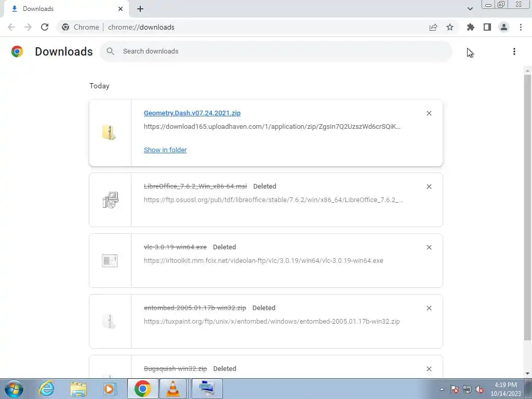Open the Extensions puzzle icon
The image size is (532, 399).
(471, 27)
